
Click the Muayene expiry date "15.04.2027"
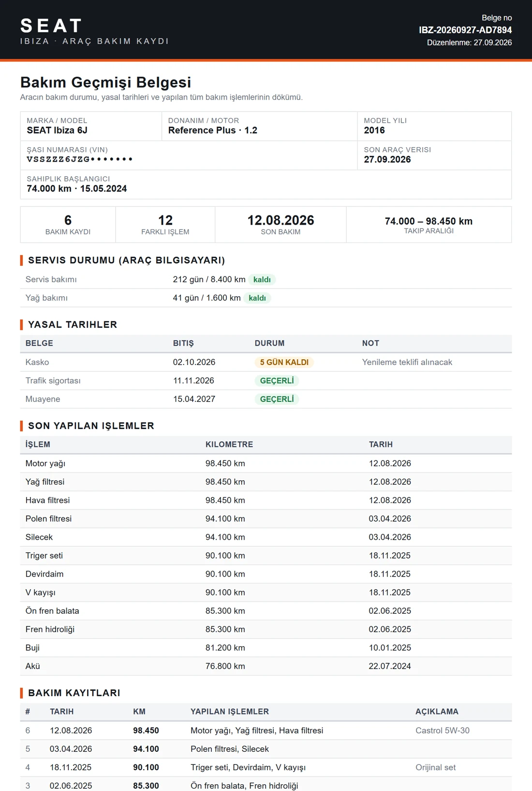pos(194,399)
